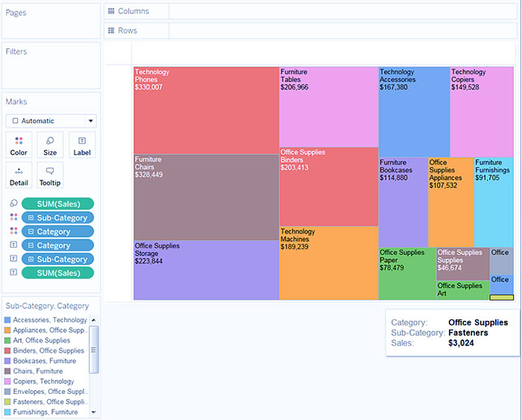Select the bottom SUM(Sales) label pill
The image size is (522, 420).
point(57,273)
